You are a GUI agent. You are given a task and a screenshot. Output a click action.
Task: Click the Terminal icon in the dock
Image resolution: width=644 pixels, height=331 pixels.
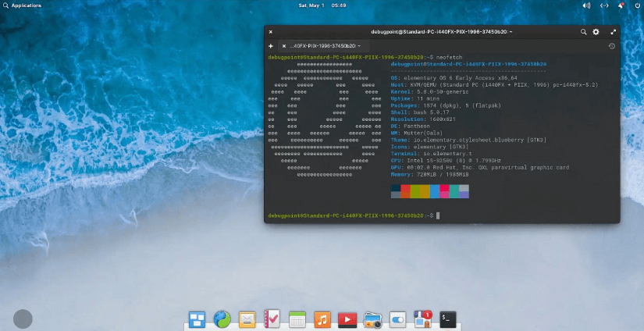click(448, 319)
